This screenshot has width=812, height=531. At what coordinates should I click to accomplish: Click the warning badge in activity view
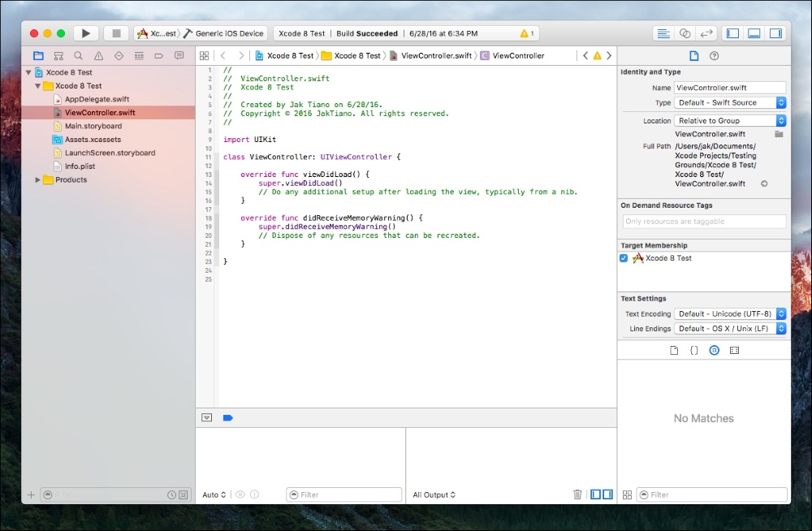[527, 33]
